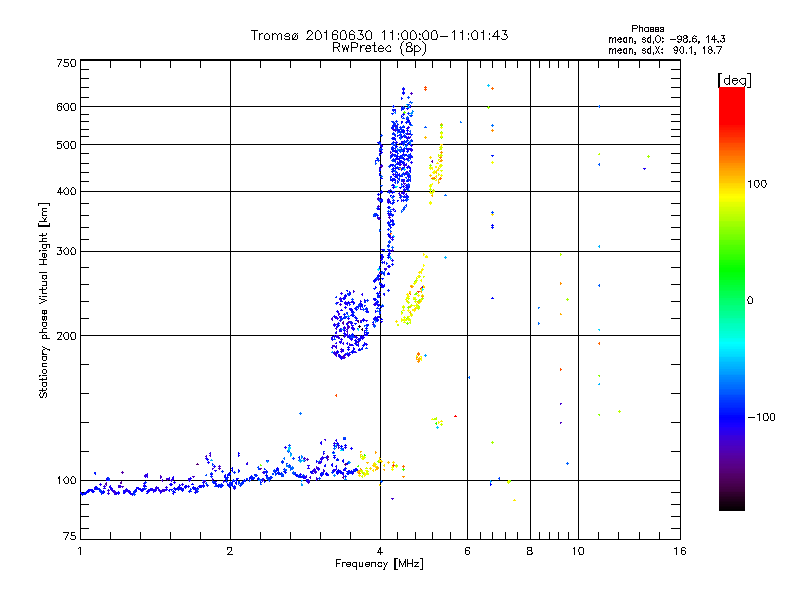Click the 'Stationary phase Virtual Height [km]' axis label
Image resolution: width=800 pixels, height=600 pixels.
tap(43, 301)
